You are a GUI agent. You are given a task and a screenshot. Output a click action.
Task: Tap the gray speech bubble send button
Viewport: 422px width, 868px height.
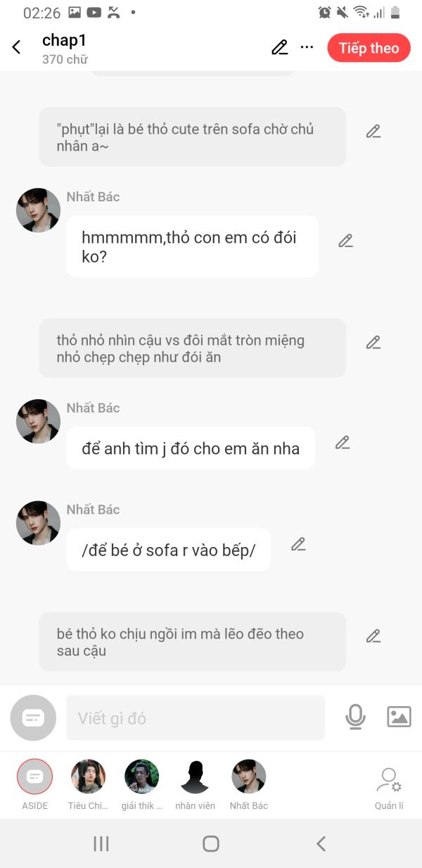pyautogui.click(x=33, y=718)
